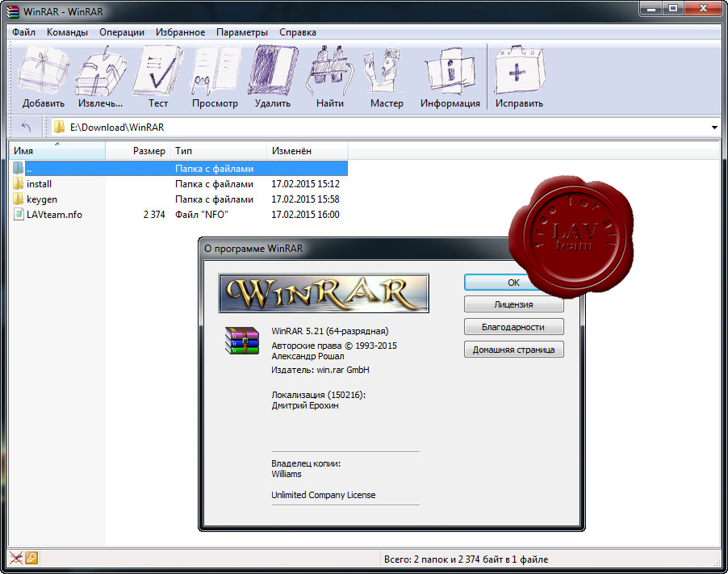Click the Unlimited Company License text
This screenshot has width=728, height=574.
point(323,495)
